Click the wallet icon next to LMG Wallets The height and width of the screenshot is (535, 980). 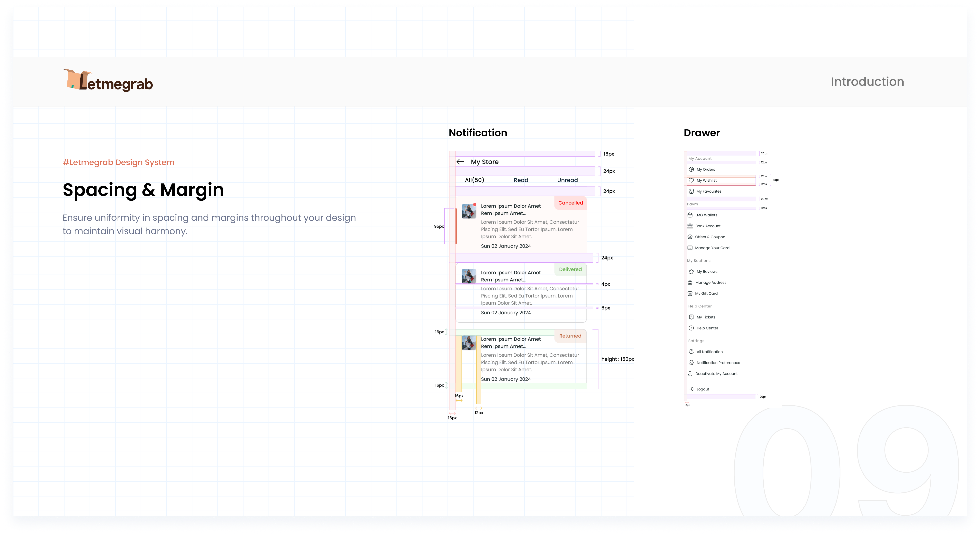(690, 215)
